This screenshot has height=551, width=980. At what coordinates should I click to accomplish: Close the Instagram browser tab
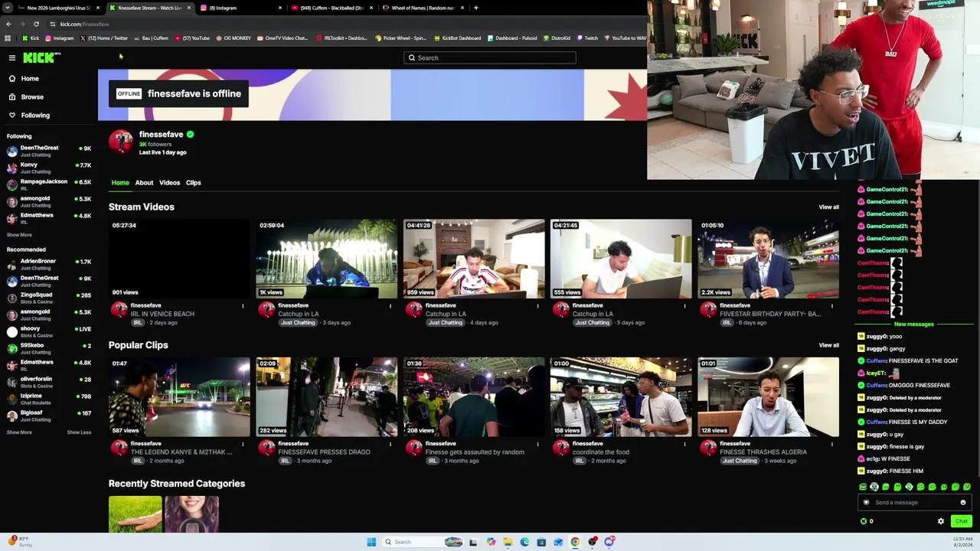pos(279,8)
